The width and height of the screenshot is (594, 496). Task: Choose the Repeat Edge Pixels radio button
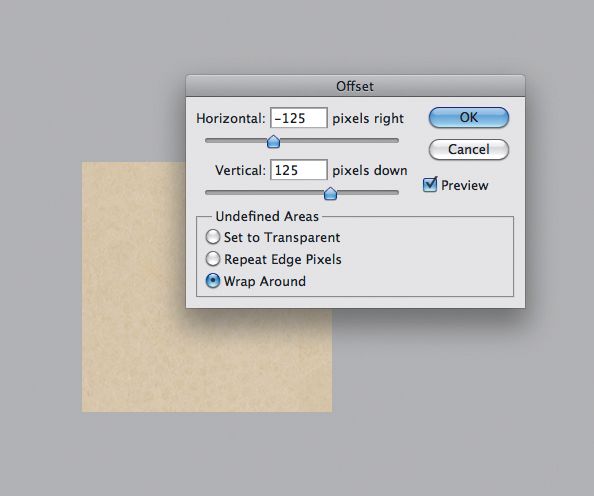coord(213,259)
